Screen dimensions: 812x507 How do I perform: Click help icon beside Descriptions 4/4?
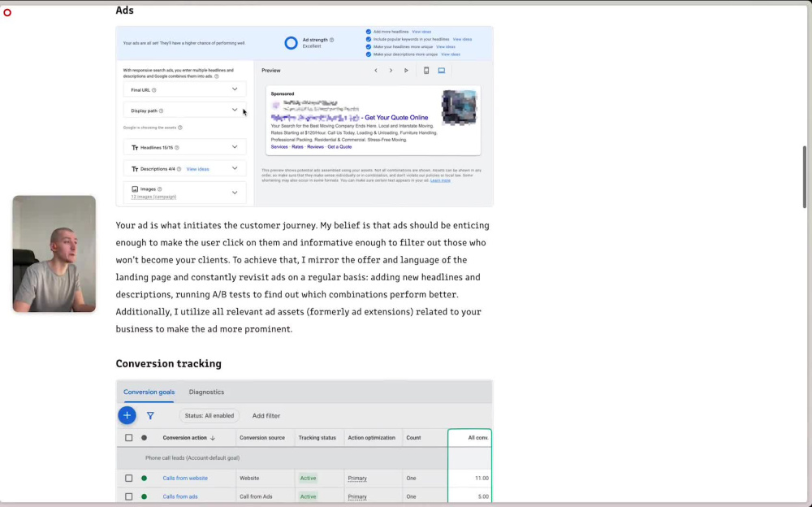(x=179, y=169)
